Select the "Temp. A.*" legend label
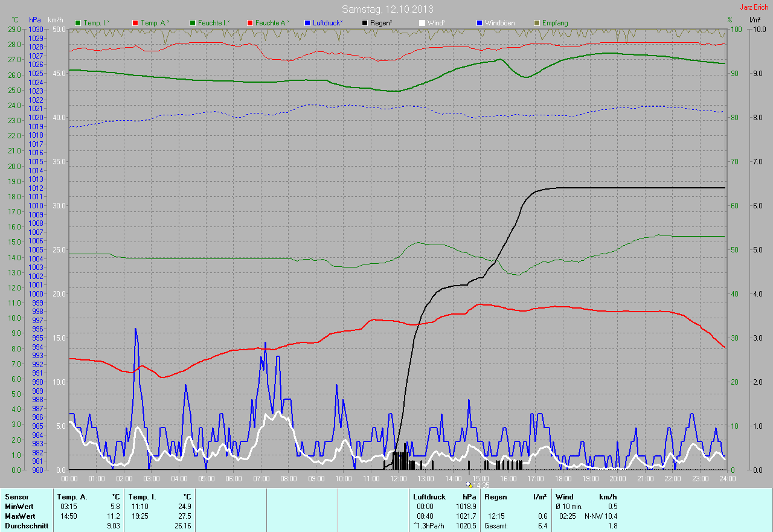 point(155,23)
